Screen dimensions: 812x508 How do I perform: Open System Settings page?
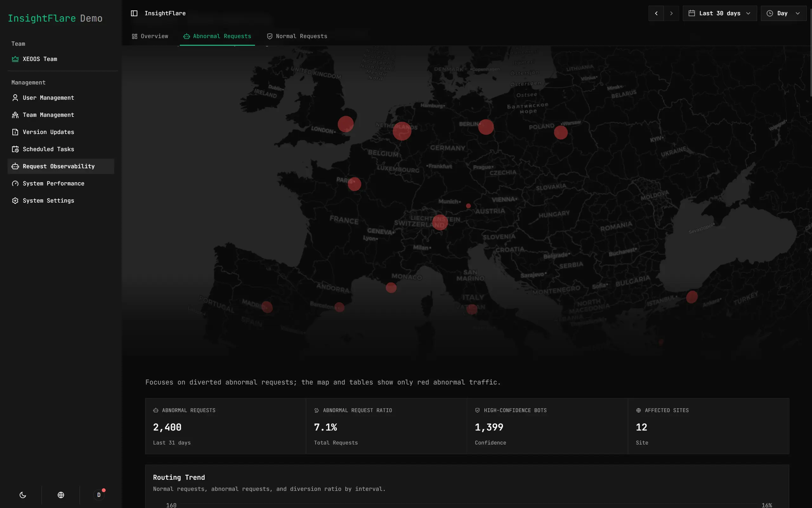point(61,201)
